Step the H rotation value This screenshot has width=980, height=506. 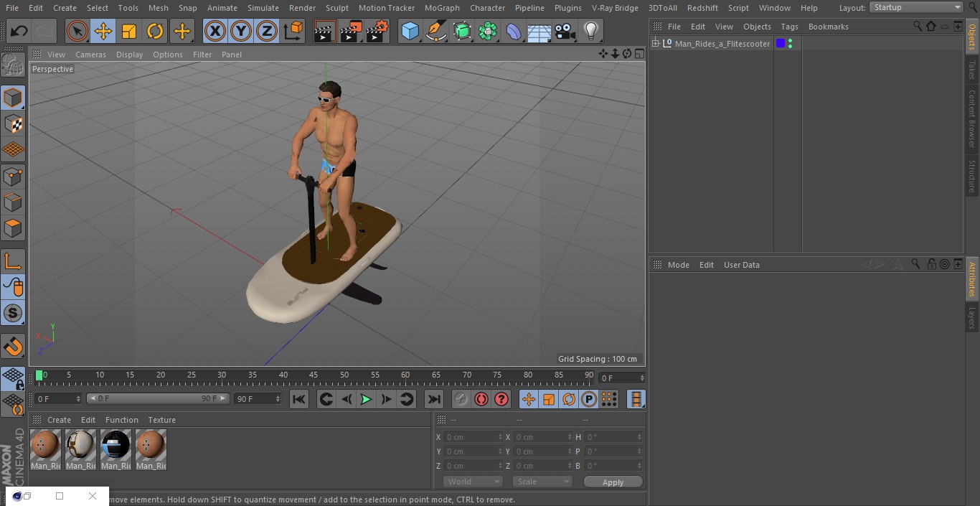tap(641, 437)
